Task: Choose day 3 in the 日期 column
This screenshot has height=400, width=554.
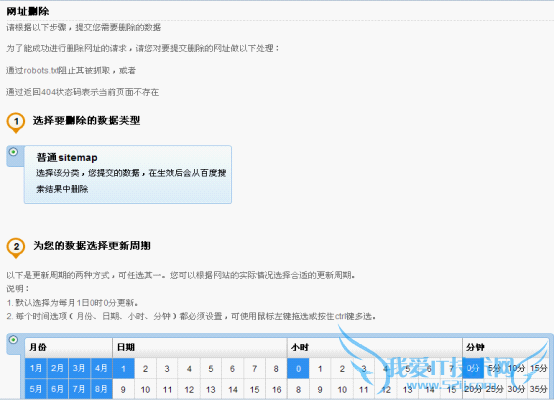Action: pyautogui.click(x=167, y=369)
